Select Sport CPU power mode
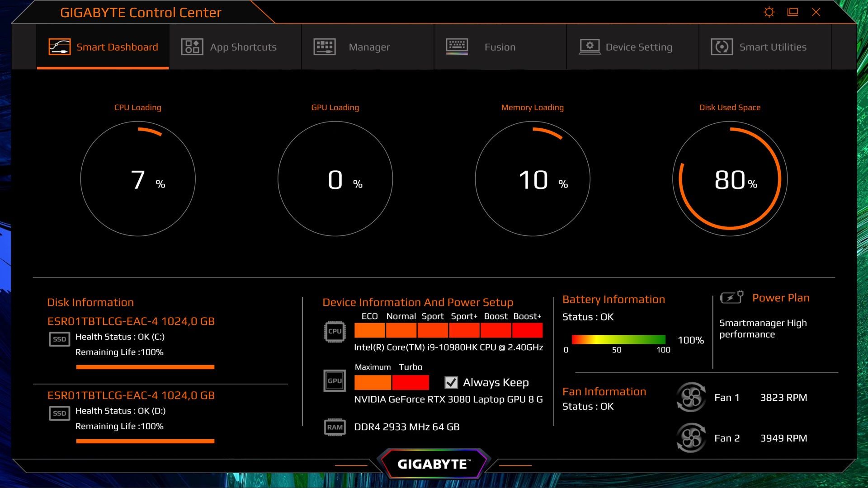 [x=433, y=330]
